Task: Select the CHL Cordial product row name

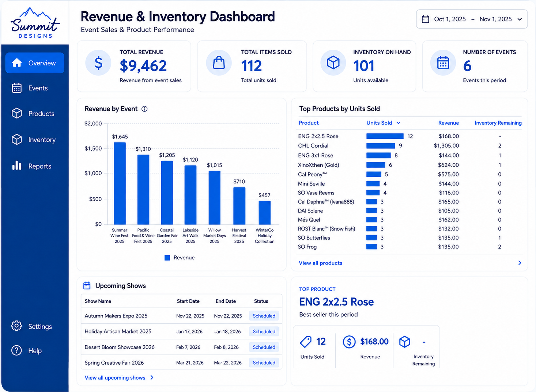Action: pos(313,146)
